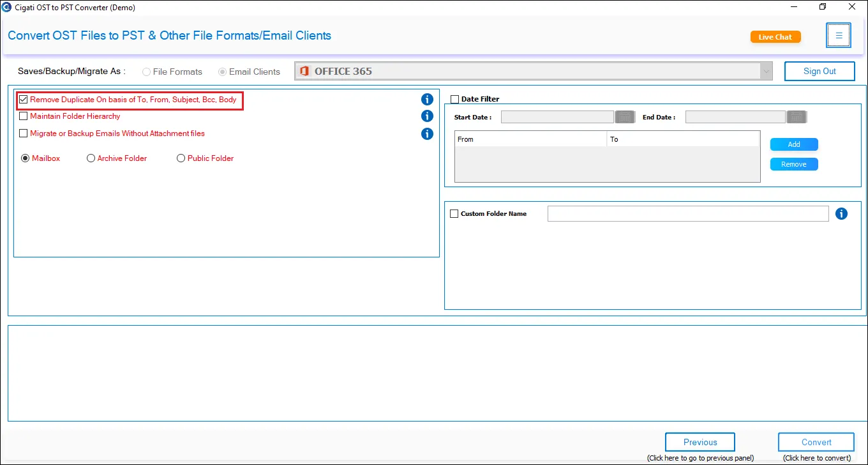The height and width of the screenshot is (465, 868).
Task: Minimize the Cigati converter window
Action: click(793, 7)
